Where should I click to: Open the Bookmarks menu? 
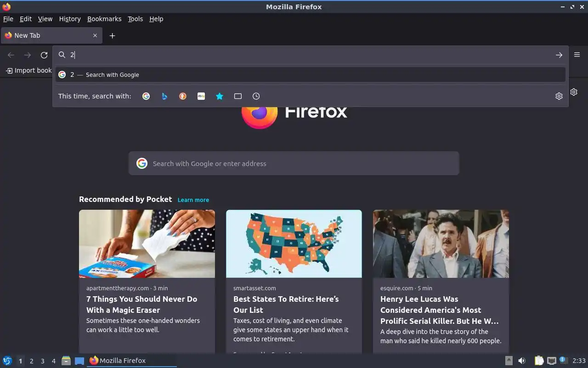(104, 19)
